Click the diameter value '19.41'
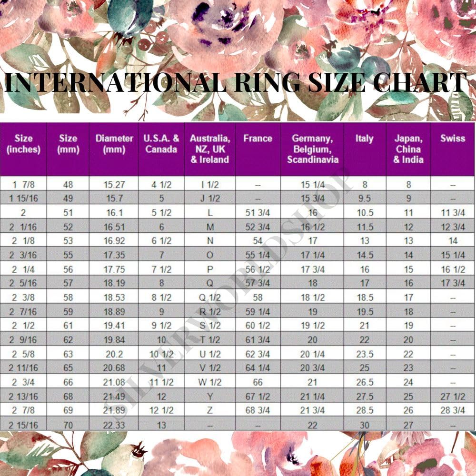Viewport: 476px width, 476px height. (114, 326)
